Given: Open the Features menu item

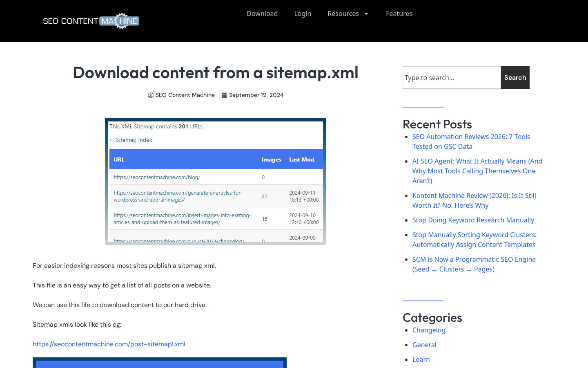Looking at the screenshot, I should 399,13.
